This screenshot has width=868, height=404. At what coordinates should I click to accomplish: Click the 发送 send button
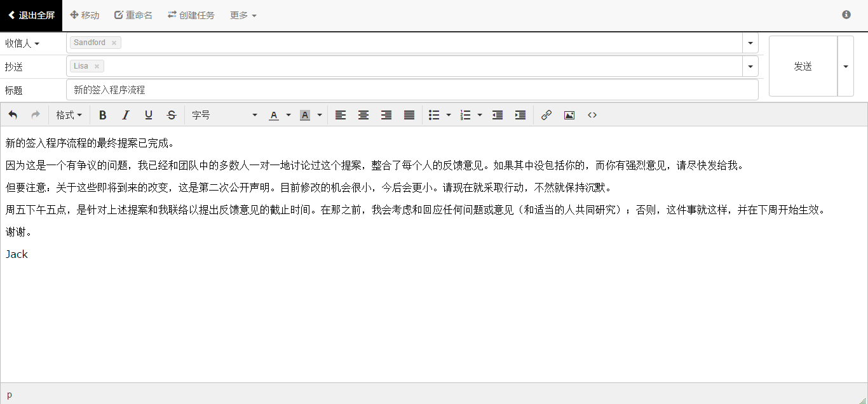tap(803, 66)
